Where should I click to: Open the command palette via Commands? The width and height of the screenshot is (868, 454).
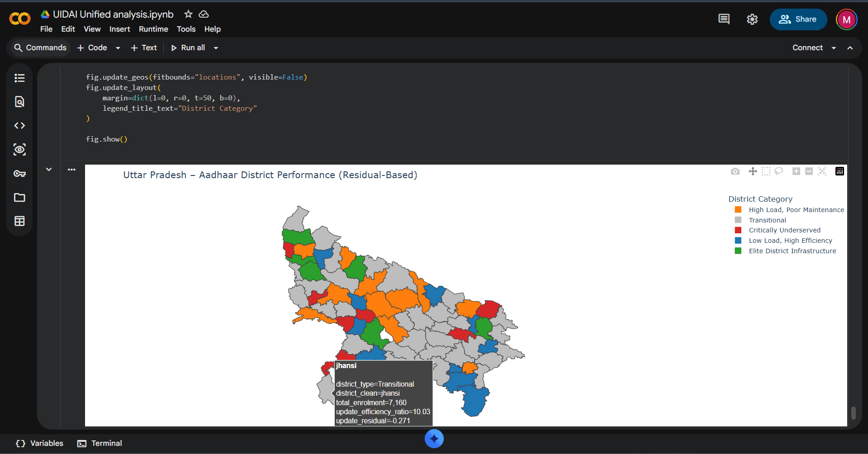(x=40, y=47)
